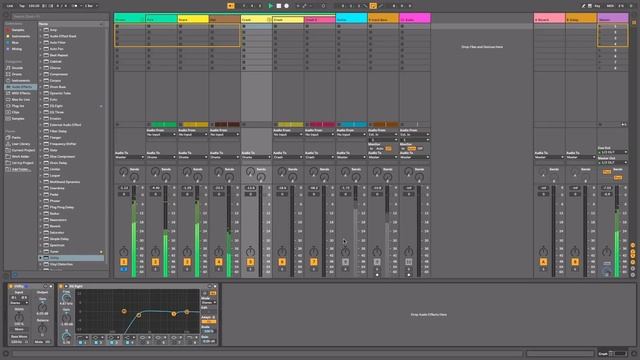Expand the EQ Eight folder in browser

[x=41, y=106]
